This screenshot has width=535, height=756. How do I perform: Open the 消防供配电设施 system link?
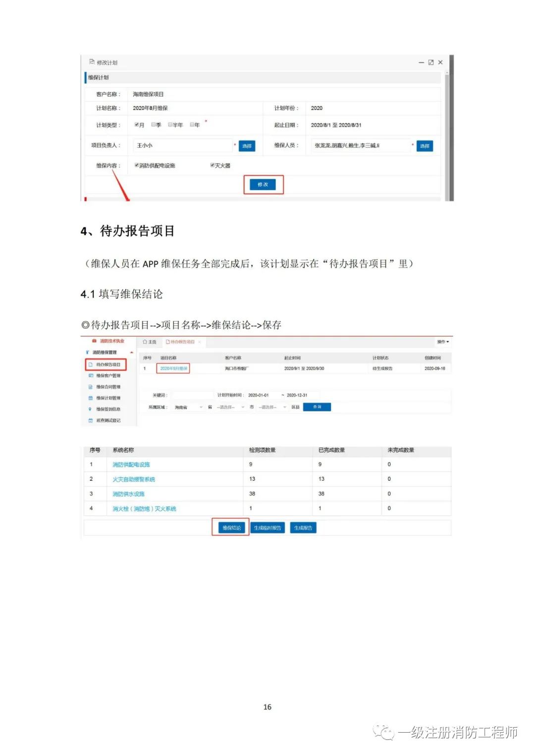tap(131, 464)
